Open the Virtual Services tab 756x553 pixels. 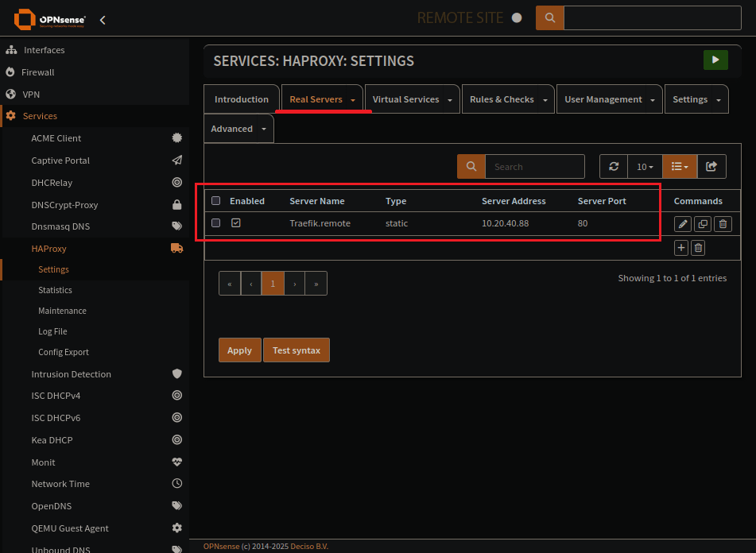(x=406, y=99)
